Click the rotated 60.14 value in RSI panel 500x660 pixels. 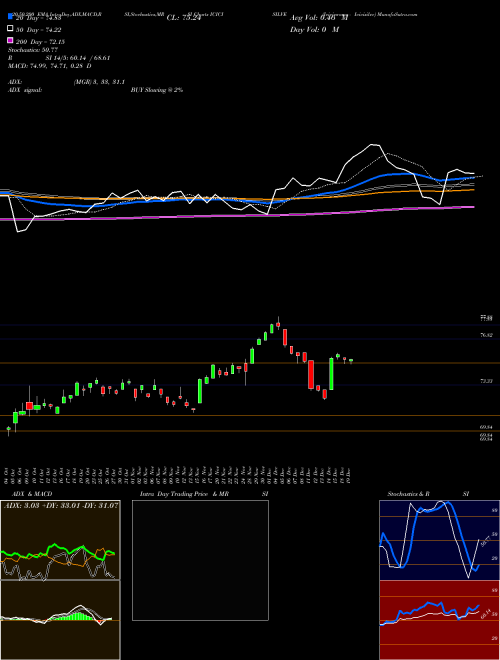click(x=486, y=615)
